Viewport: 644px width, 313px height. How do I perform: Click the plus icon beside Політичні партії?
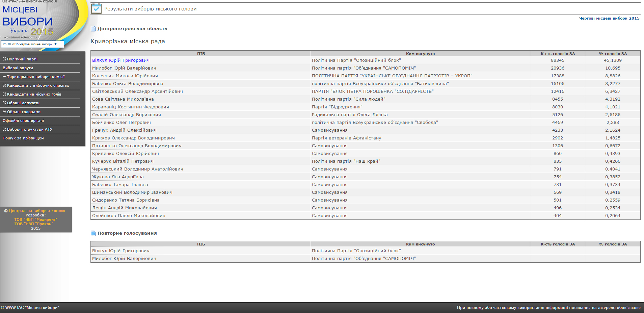(4, 59)
